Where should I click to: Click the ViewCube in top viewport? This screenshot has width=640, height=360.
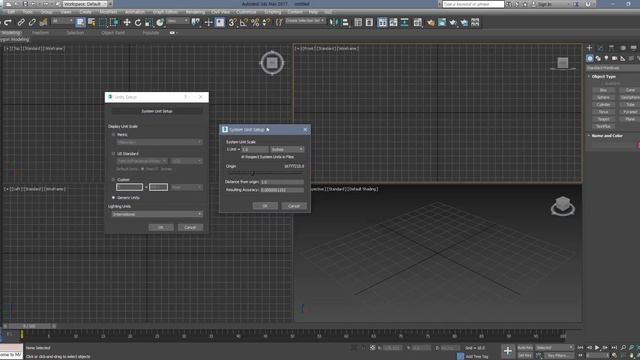click(272, 63)
